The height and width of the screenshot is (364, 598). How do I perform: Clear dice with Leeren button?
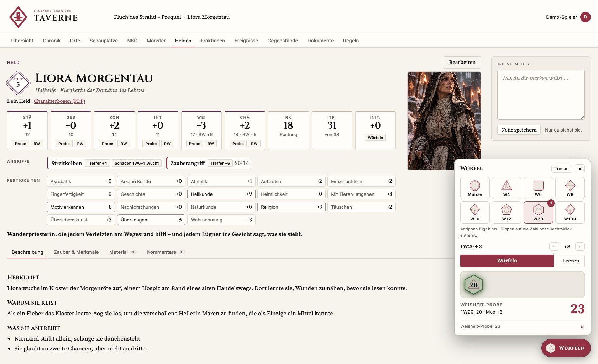[x=571, y=261]
